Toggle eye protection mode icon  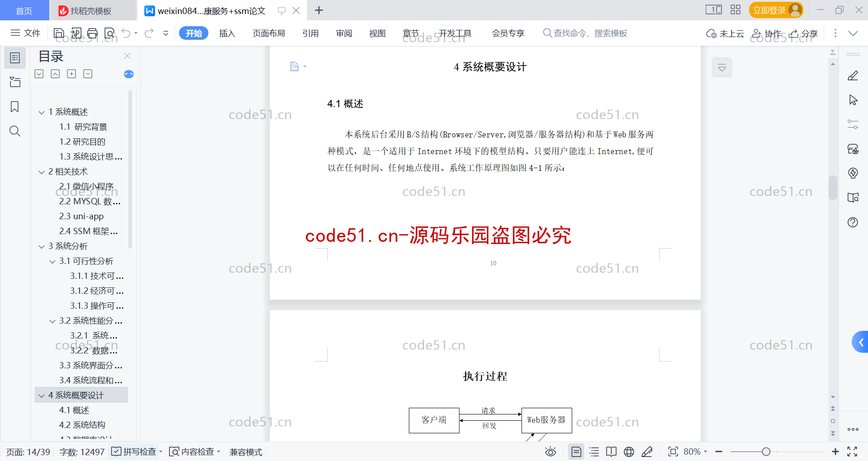pyautogui.click(x=550, y=452)
